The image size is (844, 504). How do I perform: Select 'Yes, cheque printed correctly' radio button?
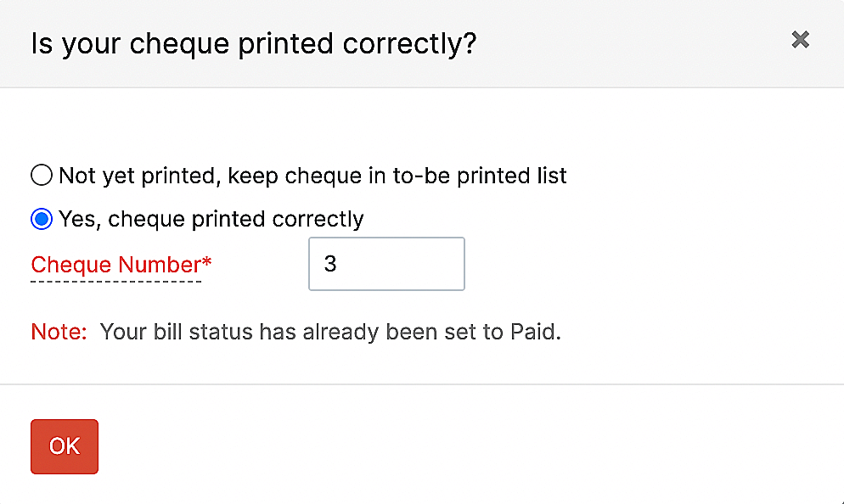(x=42, y=219)
